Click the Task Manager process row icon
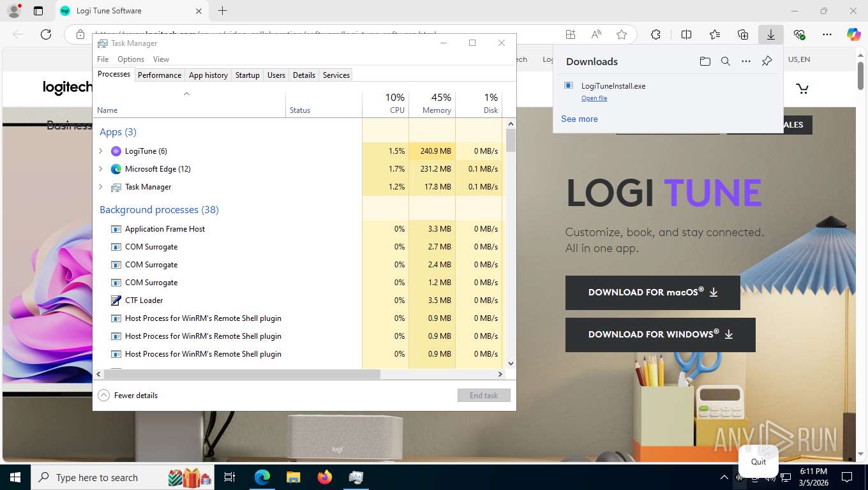The image size is (868, 490). coord(116,187)
